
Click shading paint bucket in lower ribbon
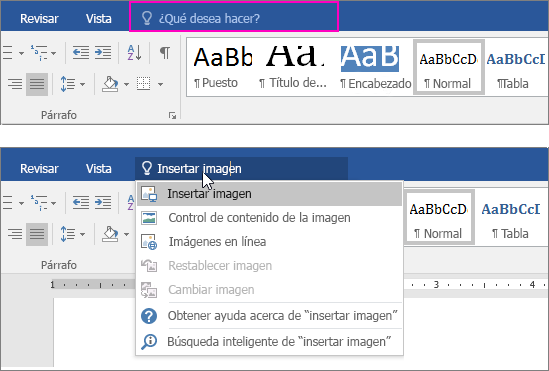click(x=110, y=234)
